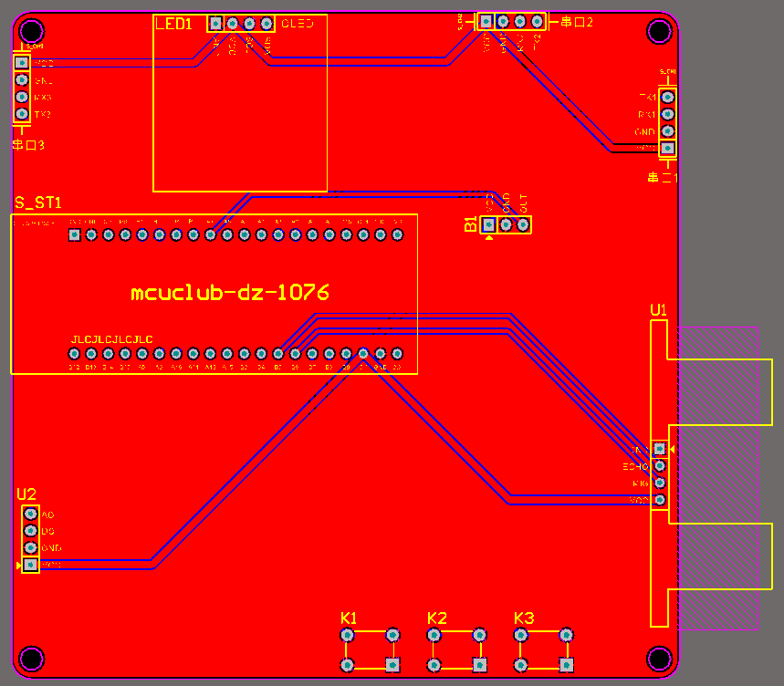Screen dimensions: 784x686
Task: Select the mounting hole above the 串口3 header
Action: click(32, 31)
